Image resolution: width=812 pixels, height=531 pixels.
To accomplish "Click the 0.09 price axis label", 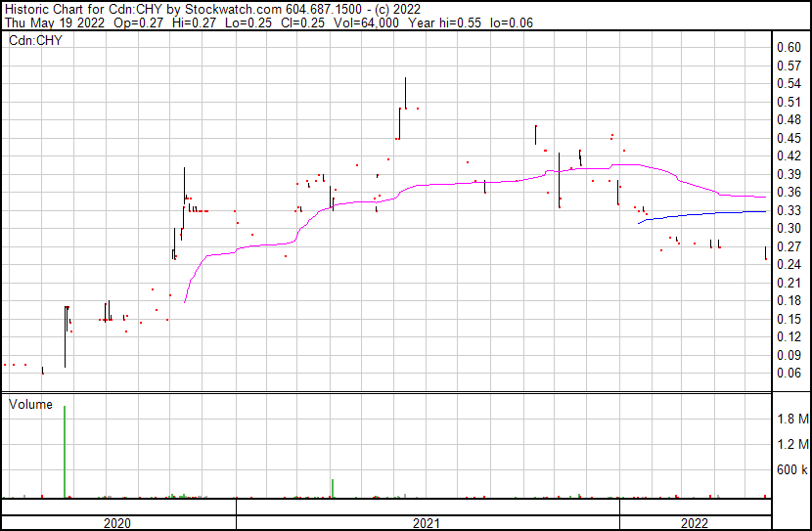I will pyautogui.click(x=789, y=355).
